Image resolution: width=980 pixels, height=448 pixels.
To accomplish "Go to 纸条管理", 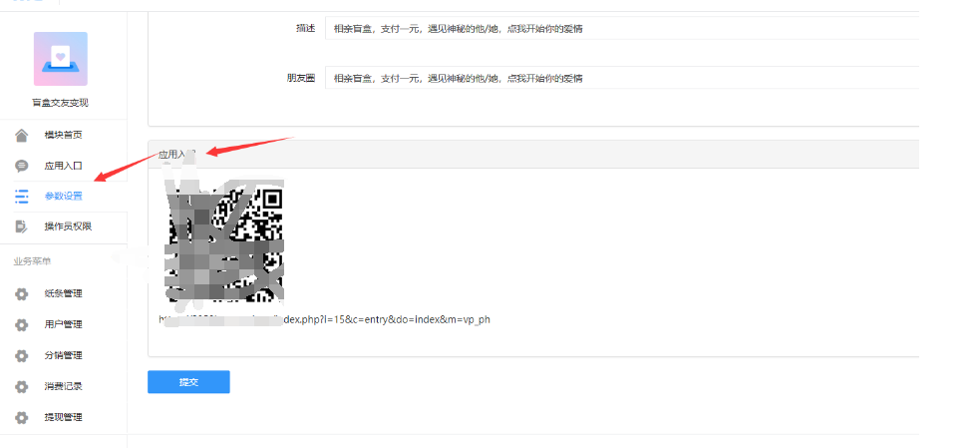I will (63, 294).
